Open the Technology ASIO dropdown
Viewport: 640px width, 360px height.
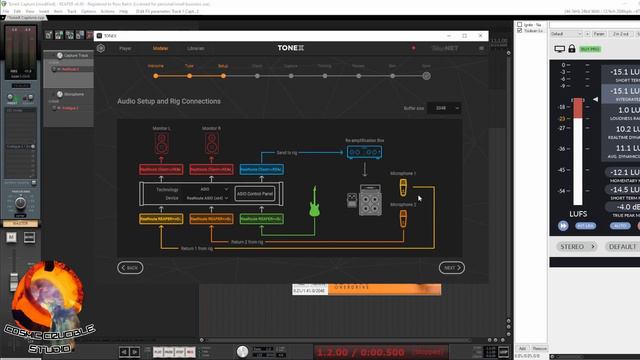click(214, 189)
